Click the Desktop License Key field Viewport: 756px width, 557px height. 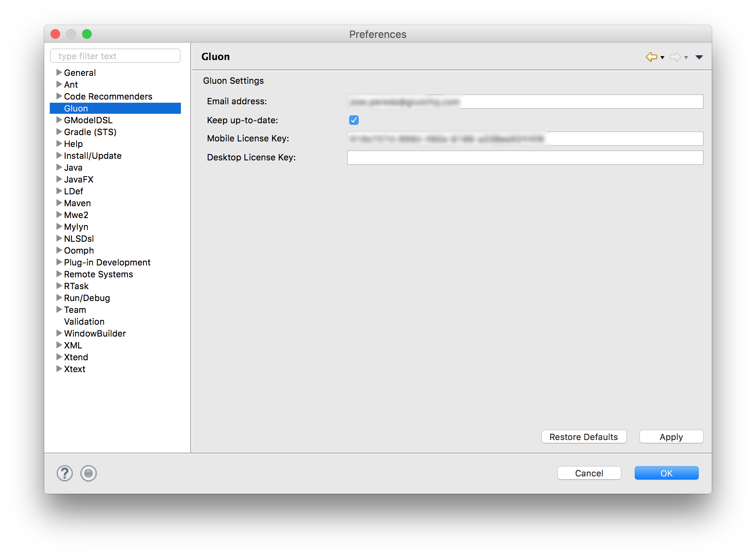click(x=525, y=158)
